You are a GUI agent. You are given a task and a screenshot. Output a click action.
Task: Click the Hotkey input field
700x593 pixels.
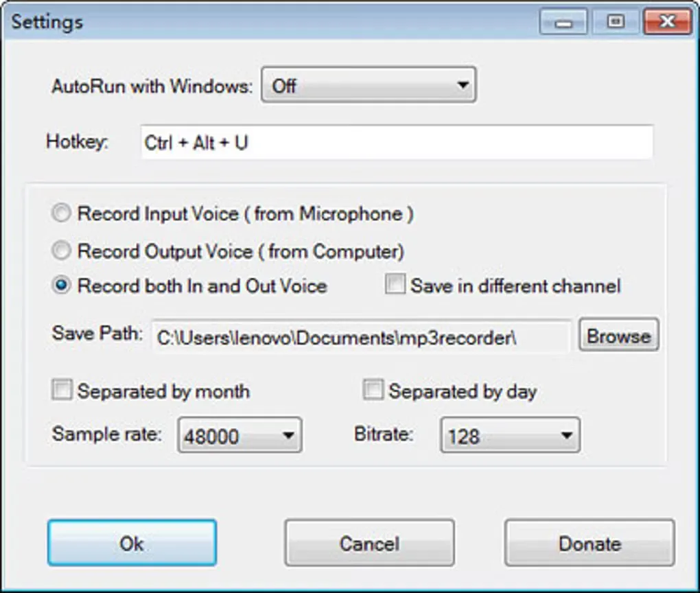tap(397, 143)
